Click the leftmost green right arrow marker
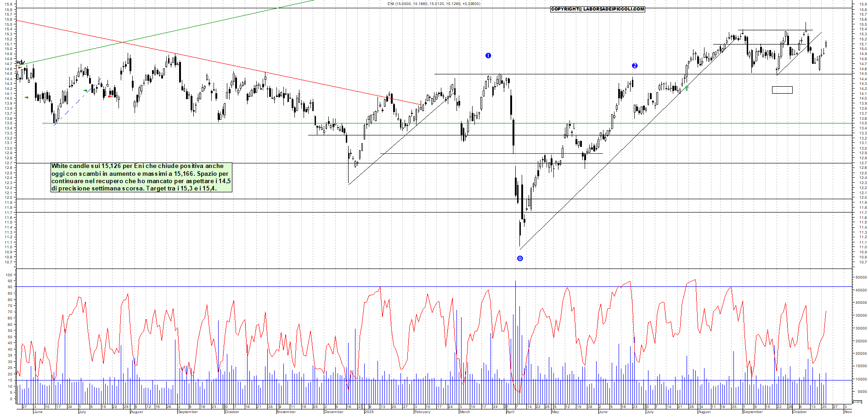The height and width of the screenshot is (414, 868). coord(27,97)
